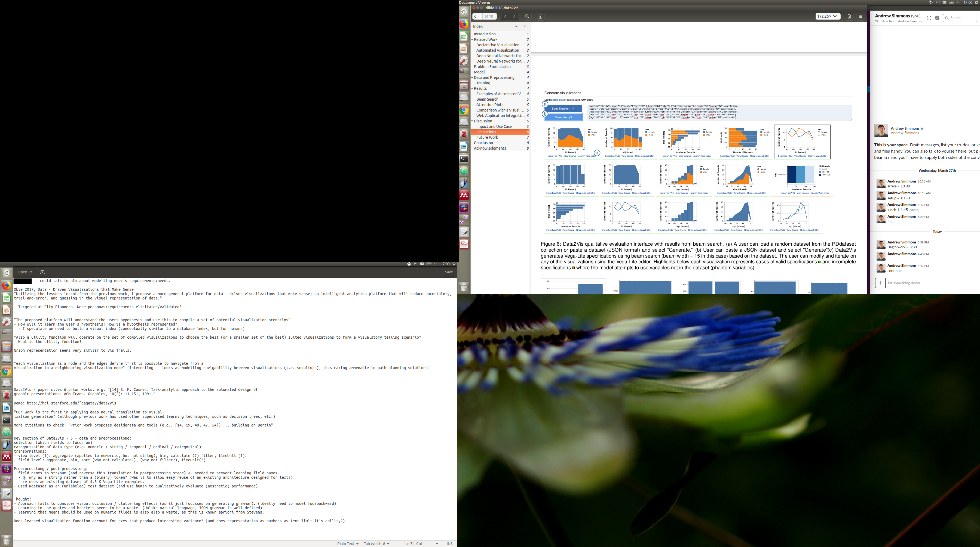Open Slack conversation settings gear

coord(937,18)
